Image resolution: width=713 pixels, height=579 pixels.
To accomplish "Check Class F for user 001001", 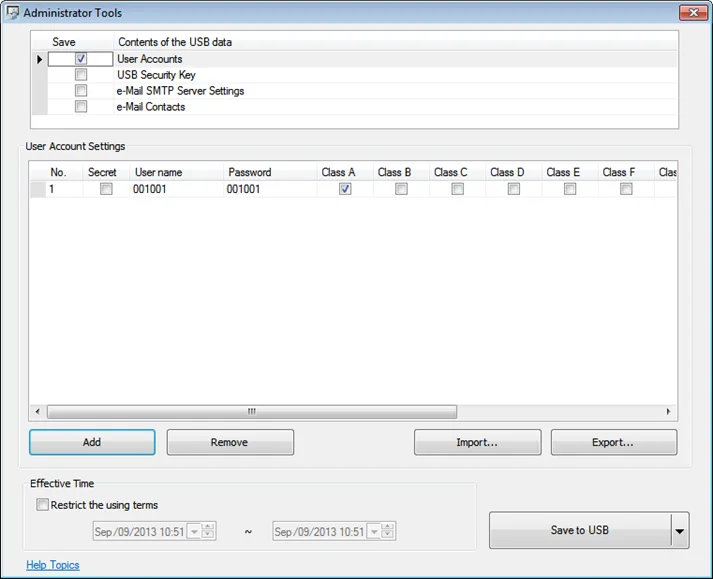I will coord(626,189).
